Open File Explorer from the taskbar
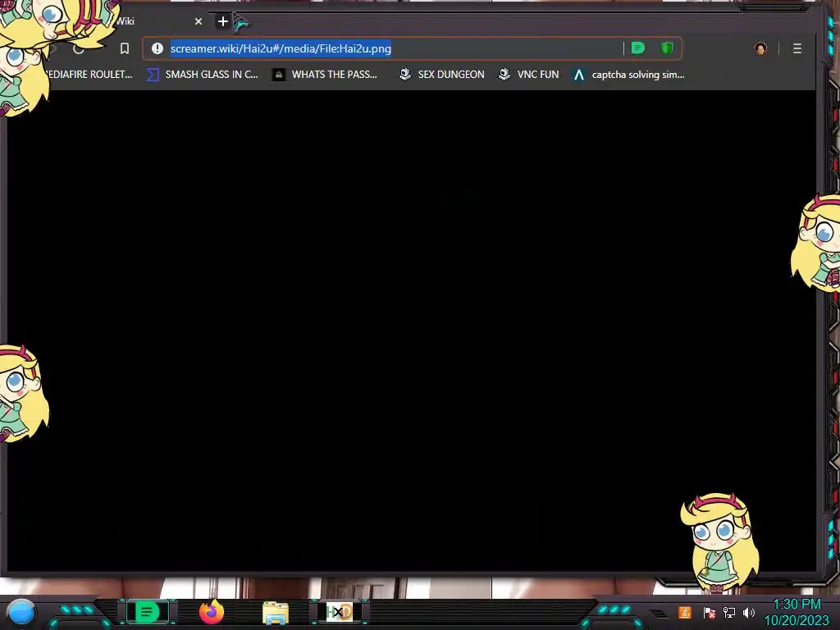This screenshot has height=630, width=840. tap(276, 613)
